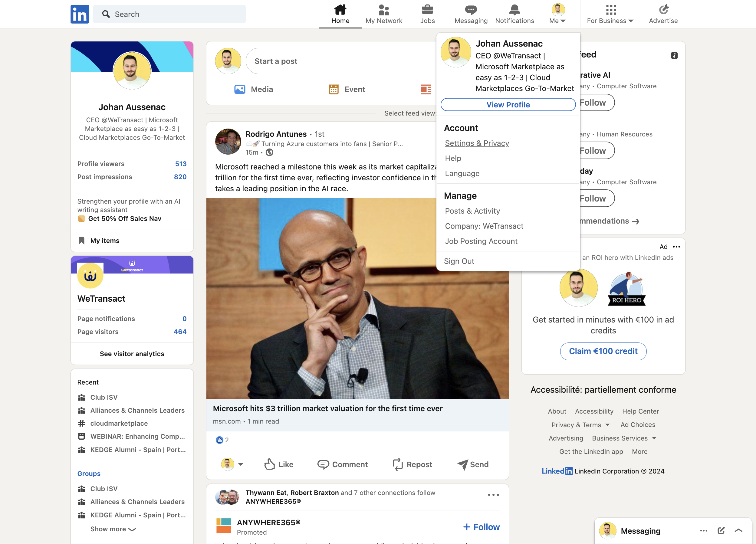Select Settings & Privacy in Account menu
The height and width of the screenshot is (544, 756).
coord(477,143)
